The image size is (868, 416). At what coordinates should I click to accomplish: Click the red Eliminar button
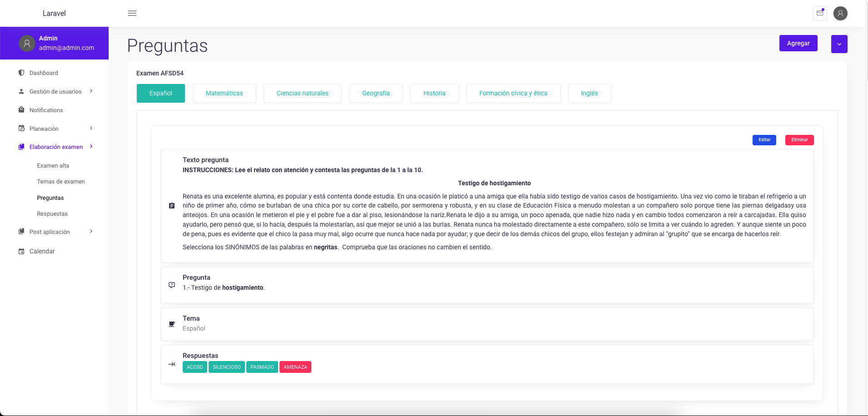pyautogui.click(x=799, y=140)
